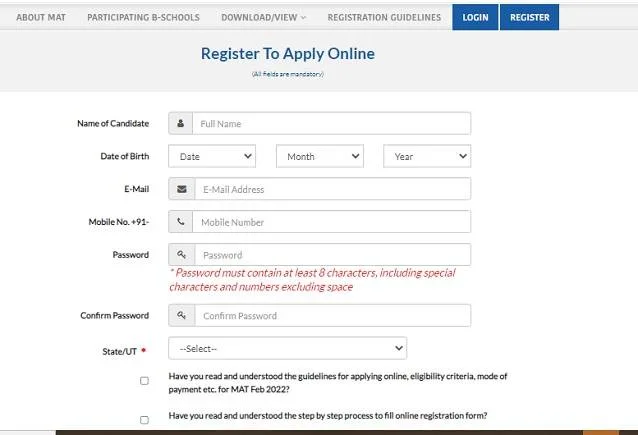Focus the Full Name input field
The image size is (638, 435).
pos(331,124)
